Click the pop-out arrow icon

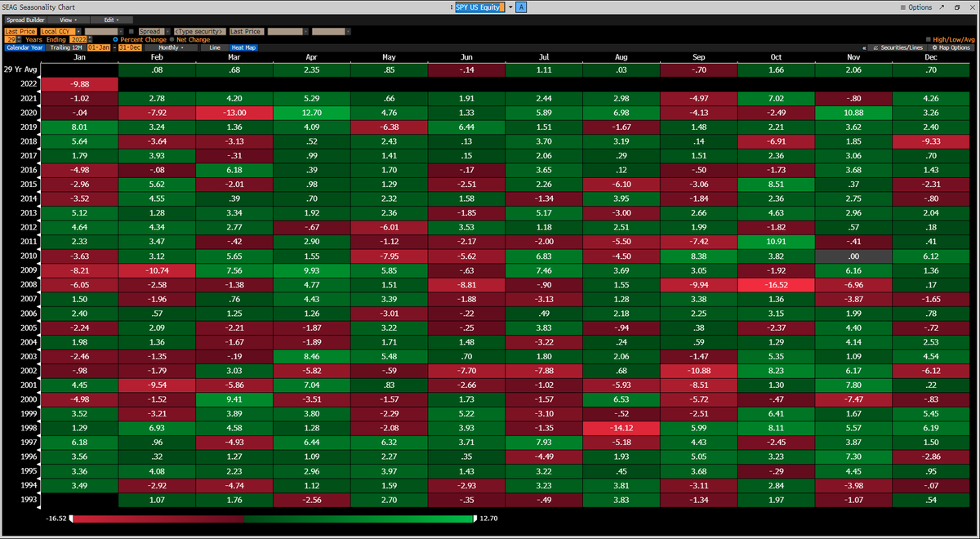(x=942, y=7)
